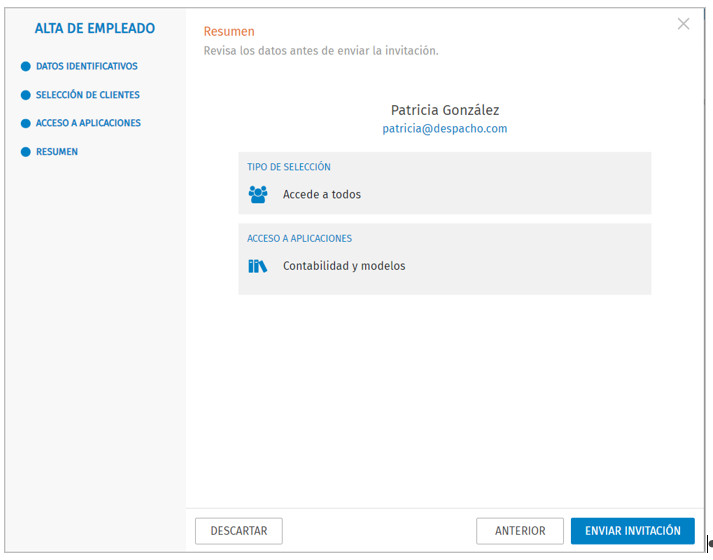713x560 pixels.
Task: Open the Selección de Clientes step
Action: tap(88, 95)
